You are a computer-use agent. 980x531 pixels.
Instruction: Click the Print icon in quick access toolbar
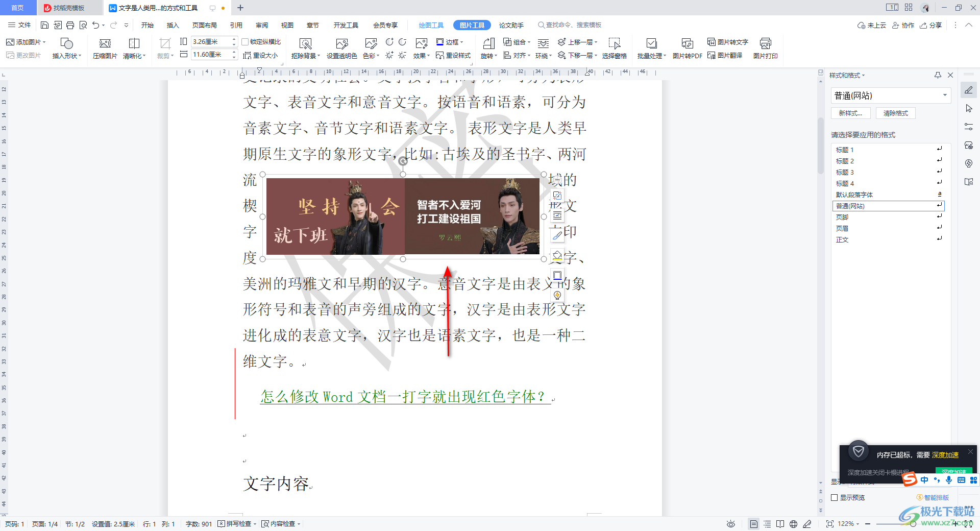70,25
